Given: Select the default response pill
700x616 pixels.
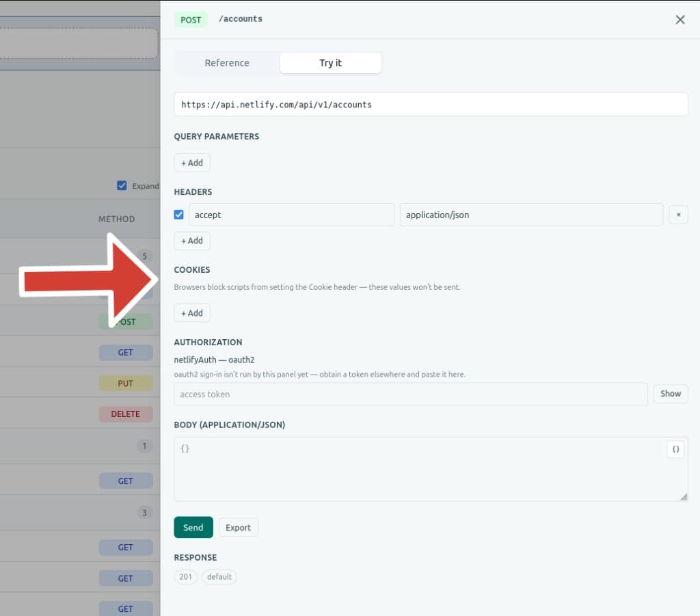Looking at the screenshot, I should click(x=219, y=577).
